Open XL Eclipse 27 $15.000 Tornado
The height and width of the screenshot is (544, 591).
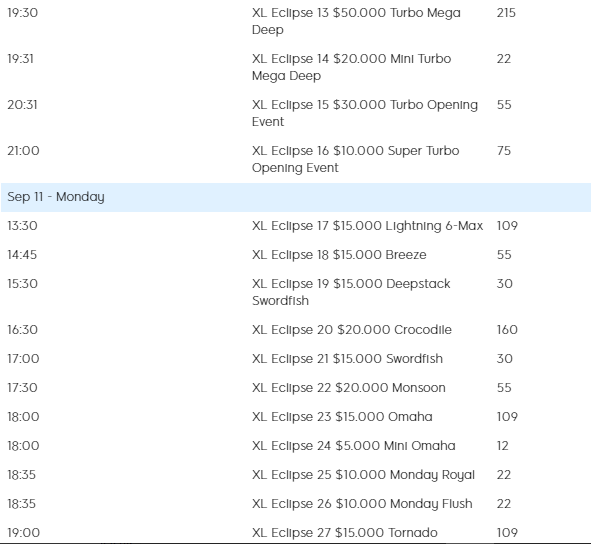tap(345, 533)
